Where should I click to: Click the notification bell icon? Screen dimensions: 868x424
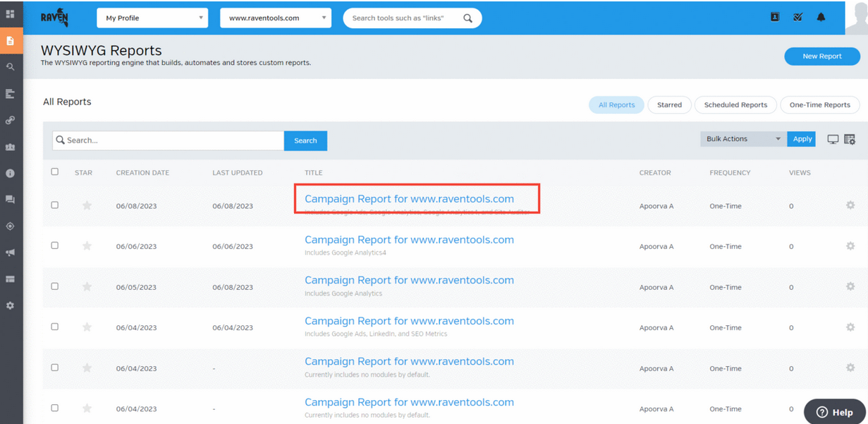pos(821,18)
